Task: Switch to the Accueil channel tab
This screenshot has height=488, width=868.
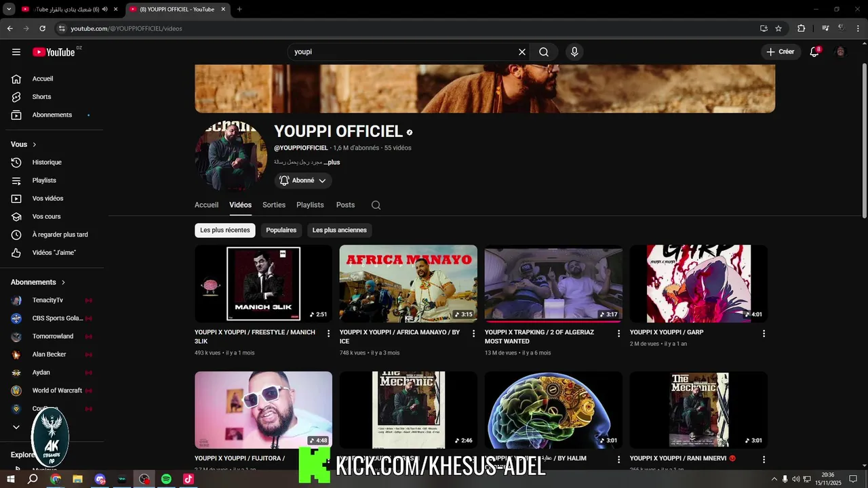Action: click(206, 205)
